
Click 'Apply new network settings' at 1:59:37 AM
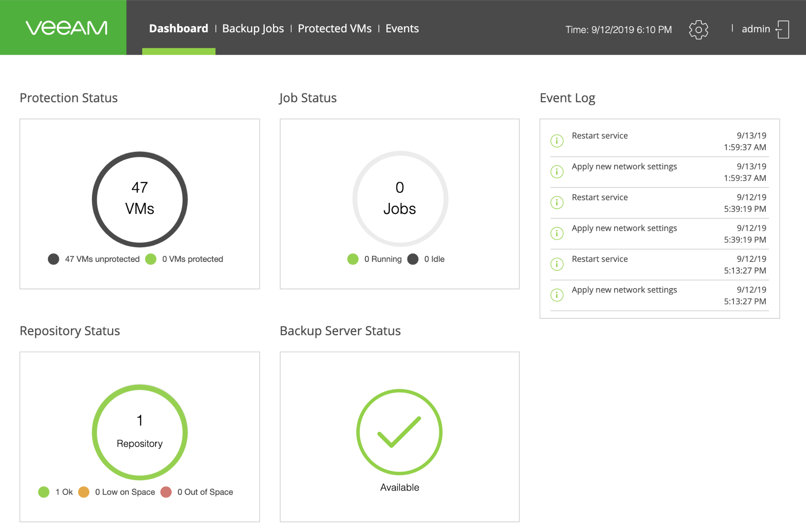(x=624, y=166)
